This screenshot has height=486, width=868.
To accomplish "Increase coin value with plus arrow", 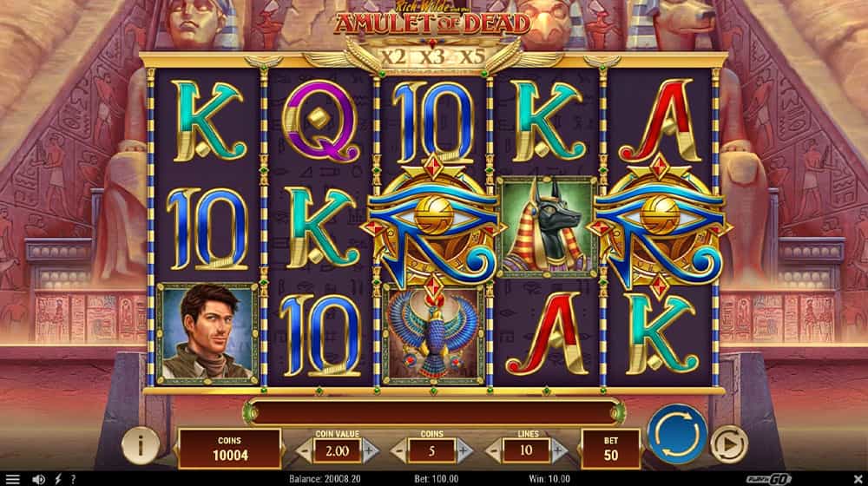I will coord(371,451).
